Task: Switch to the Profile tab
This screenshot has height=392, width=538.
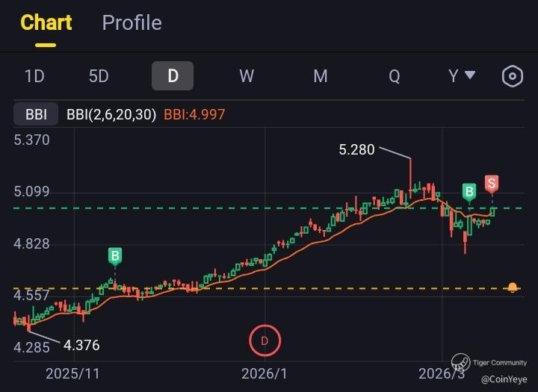Action: [x=132, y=22]
